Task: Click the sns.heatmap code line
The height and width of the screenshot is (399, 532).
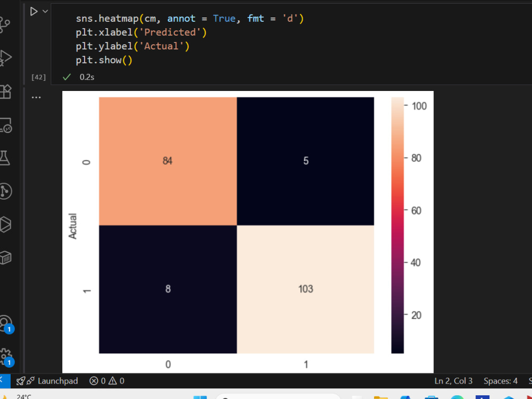Action: [190, 18]
